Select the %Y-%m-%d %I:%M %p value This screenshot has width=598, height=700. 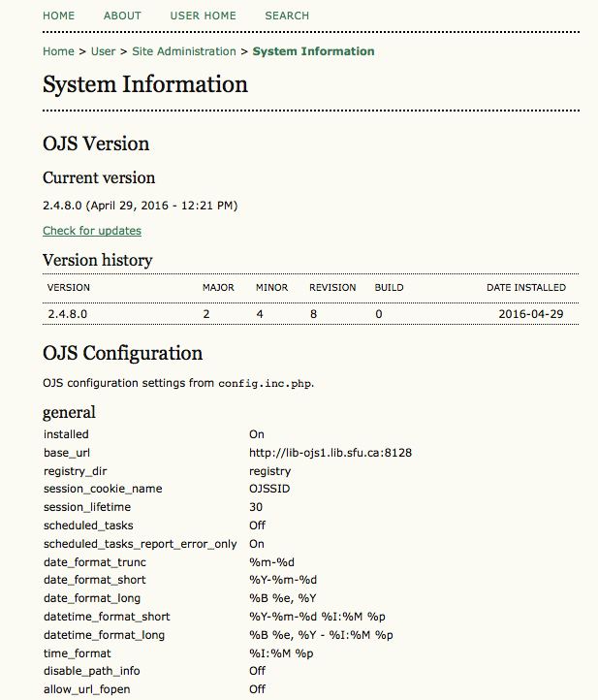(x=317, y=617)
